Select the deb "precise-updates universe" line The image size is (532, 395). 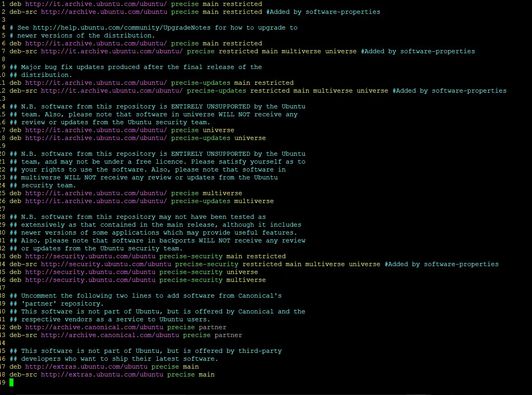[x=138, y=138]
